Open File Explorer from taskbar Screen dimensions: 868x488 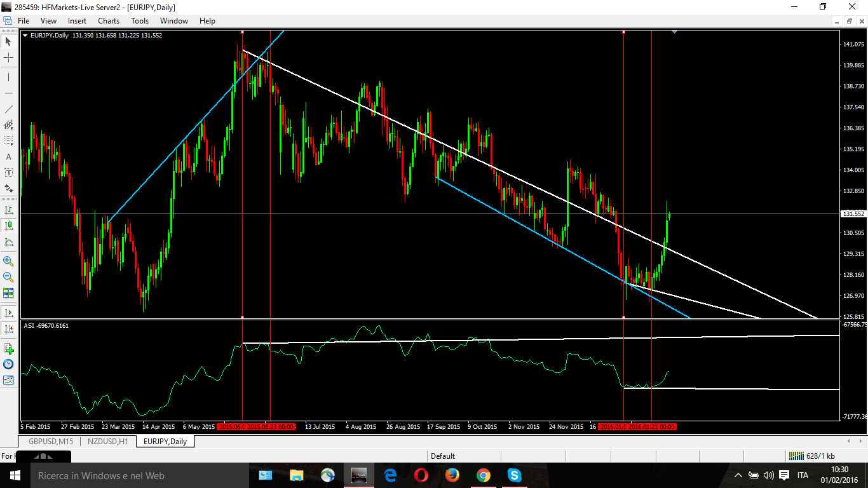pos(297,475)
